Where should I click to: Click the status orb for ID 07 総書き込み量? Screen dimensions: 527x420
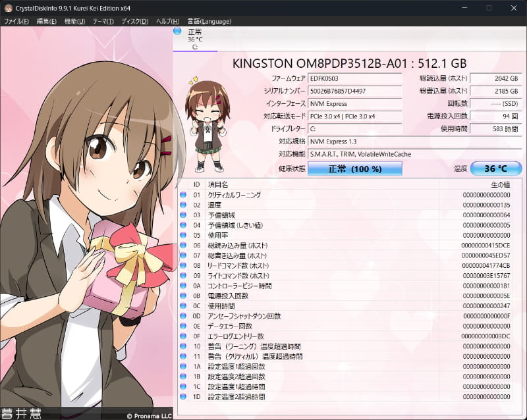click(183, 255)
